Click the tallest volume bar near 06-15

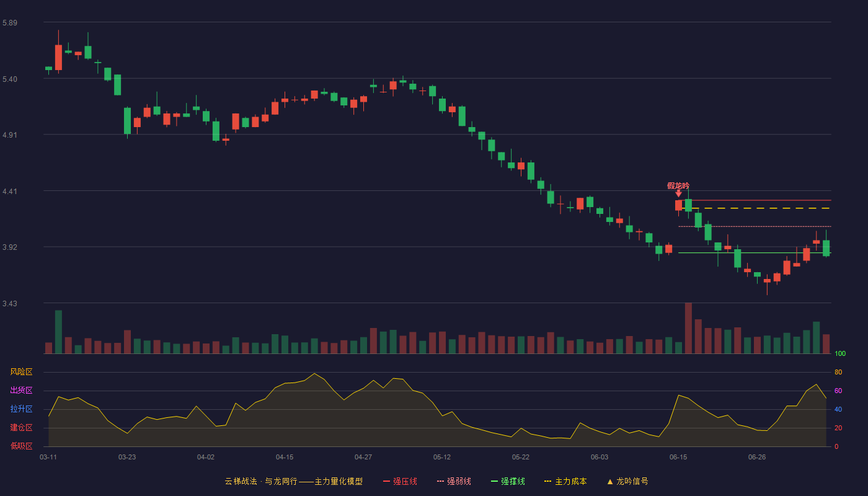click(688, 328)
